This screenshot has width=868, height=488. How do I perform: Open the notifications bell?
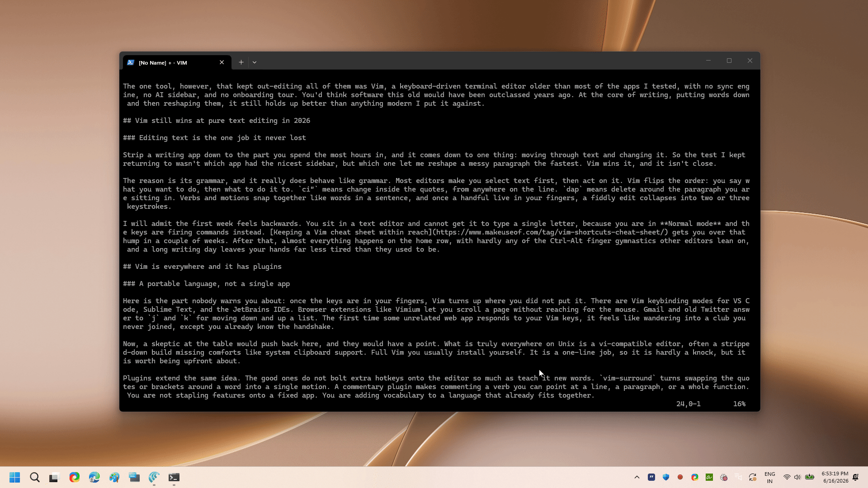click(x=856, y=477)
